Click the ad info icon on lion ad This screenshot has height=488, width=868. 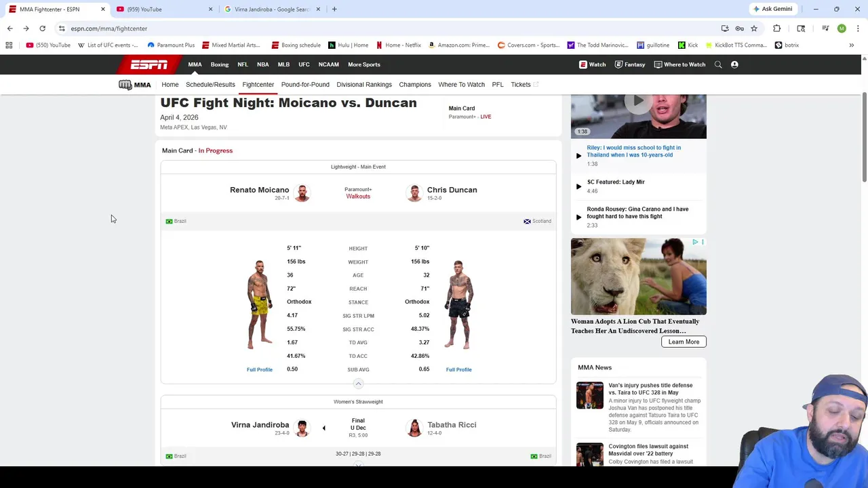coord(695,242)
